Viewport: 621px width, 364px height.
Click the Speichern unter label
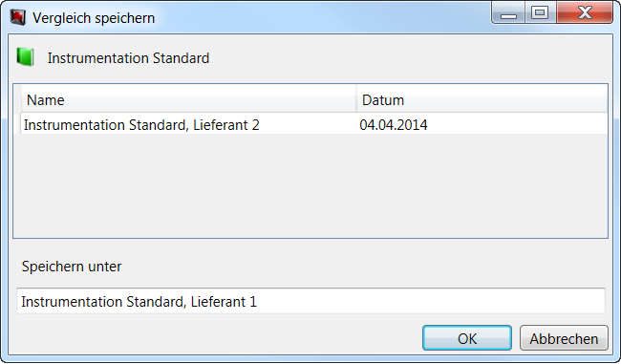coord(72,267)
